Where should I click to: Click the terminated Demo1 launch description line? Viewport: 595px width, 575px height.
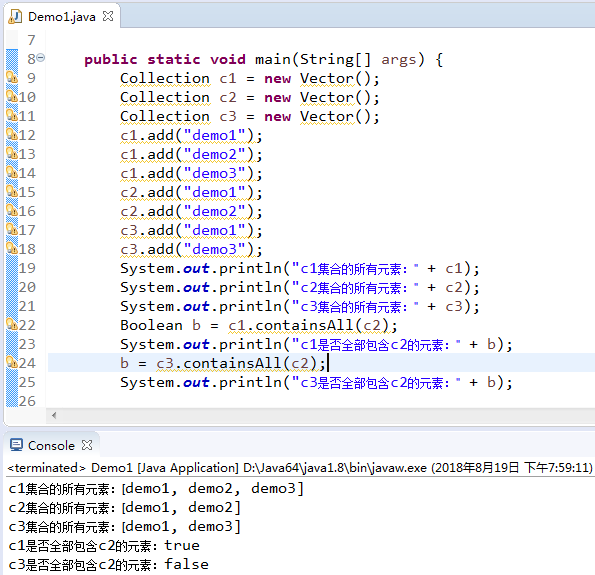point(300,468)
